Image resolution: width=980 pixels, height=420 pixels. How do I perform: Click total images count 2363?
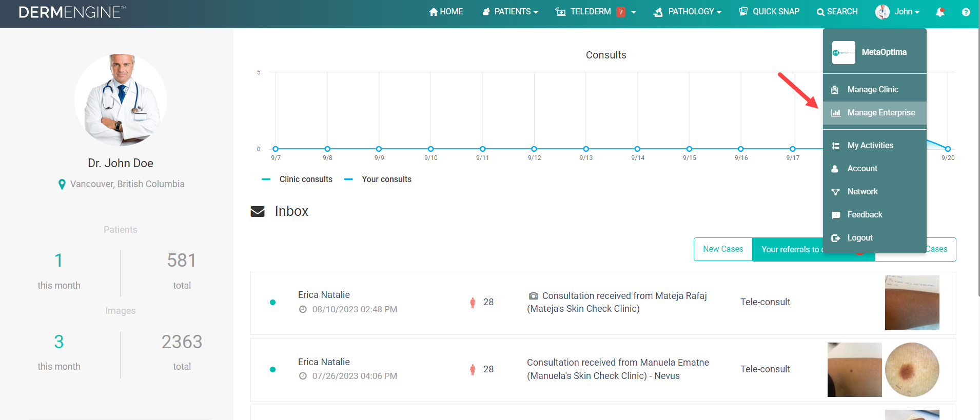(x=182, y=342)
